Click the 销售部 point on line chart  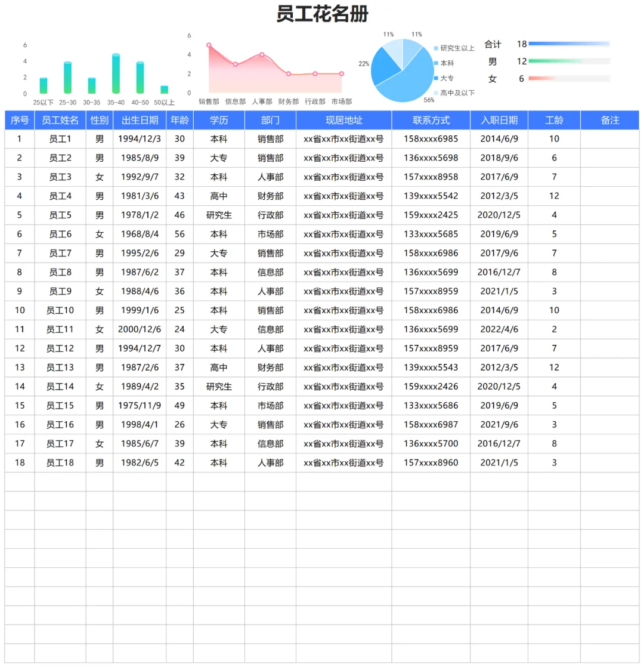coord(209,45)
